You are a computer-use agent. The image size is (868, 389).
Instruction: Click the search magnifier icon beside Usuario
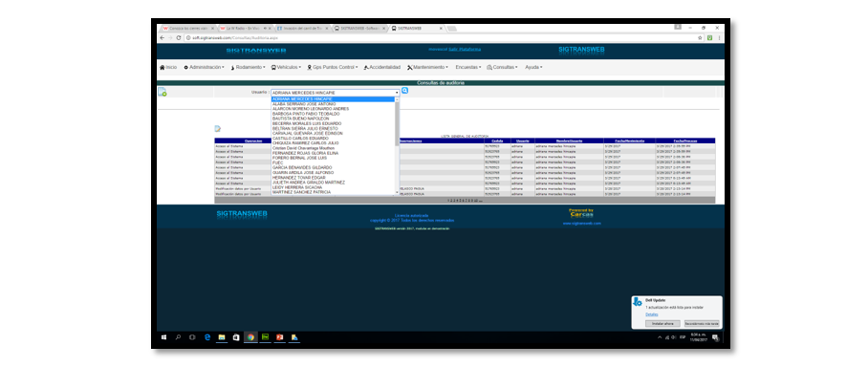pos(404,90)
